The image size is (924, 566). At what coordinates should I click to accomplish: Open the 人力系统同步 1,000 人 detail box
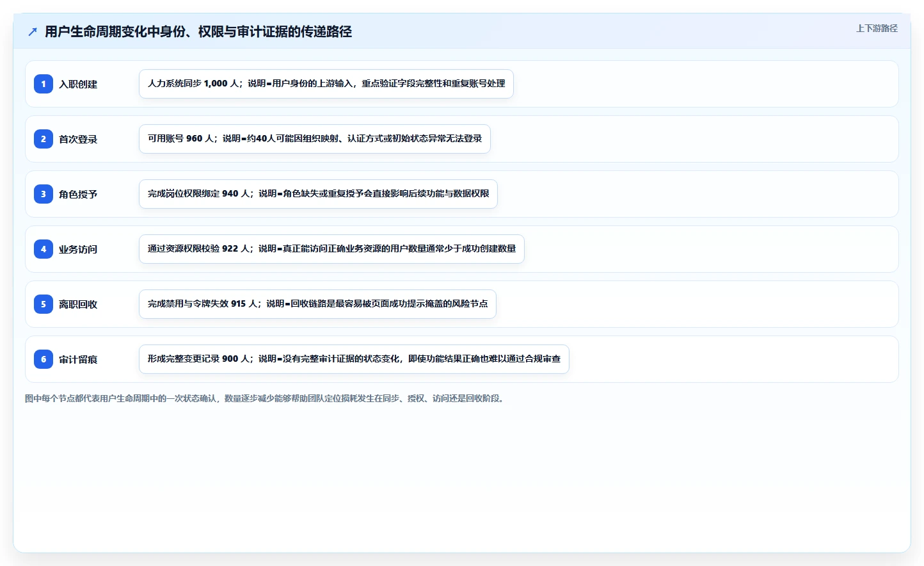326,84
